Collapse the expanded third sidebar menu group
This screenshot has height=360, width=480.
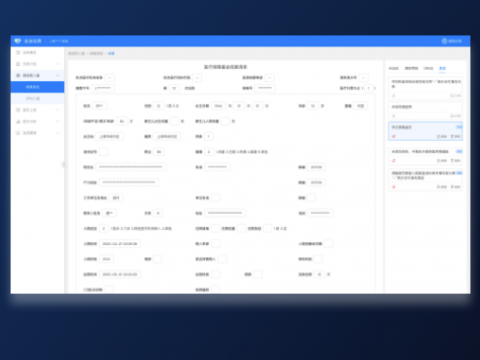pos(37,75)
